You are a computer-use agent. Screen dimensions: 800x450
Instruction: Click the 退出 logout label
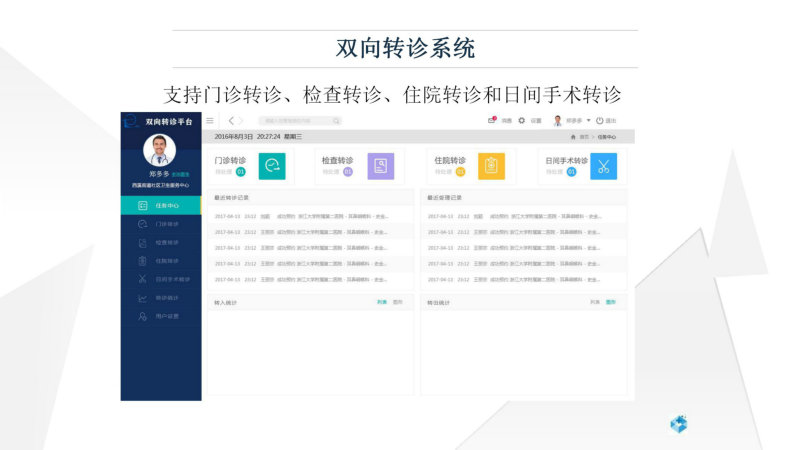tap(611, 121)
